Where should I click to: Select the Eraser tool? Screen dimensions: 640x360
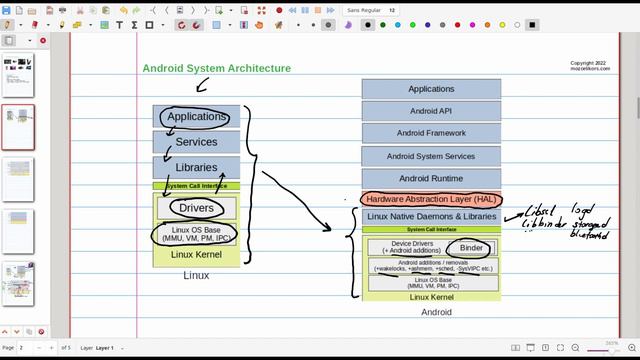[x=34, y=25]
